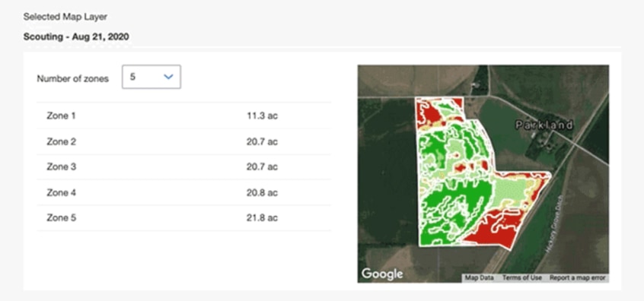Open the Number of zones dropdown

click(151, 77)
